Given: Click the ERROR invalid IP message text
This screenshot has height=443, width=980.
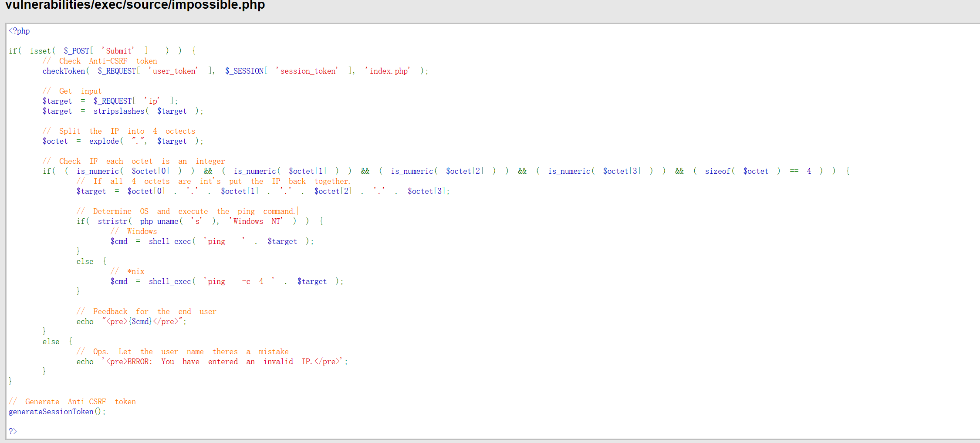Looking at the screenshot, I should point(224,362).
